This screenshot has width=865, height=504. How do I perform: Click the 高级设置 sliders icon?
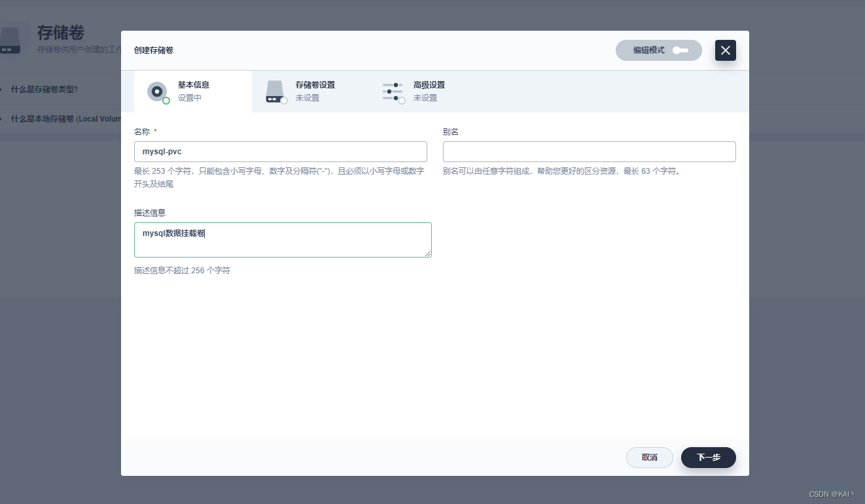click(x=393, y=92)
